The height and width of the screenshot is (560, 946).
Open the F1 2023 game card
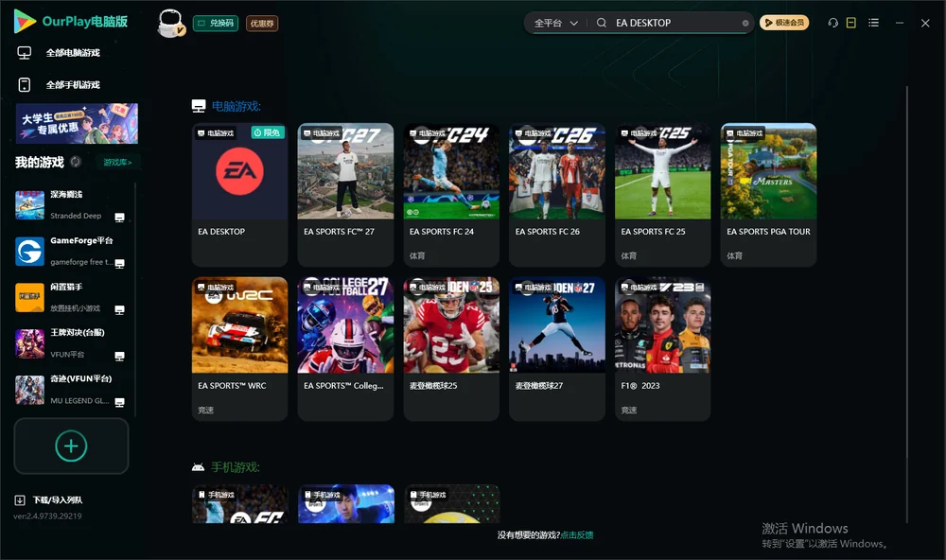coord(662,349)
